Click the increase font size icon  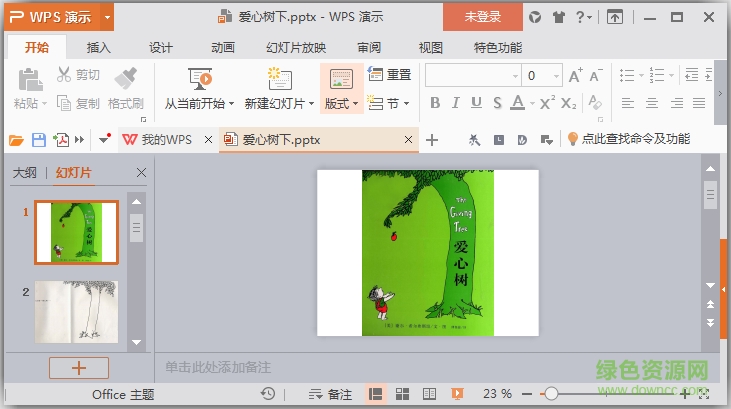coord(575,76)
